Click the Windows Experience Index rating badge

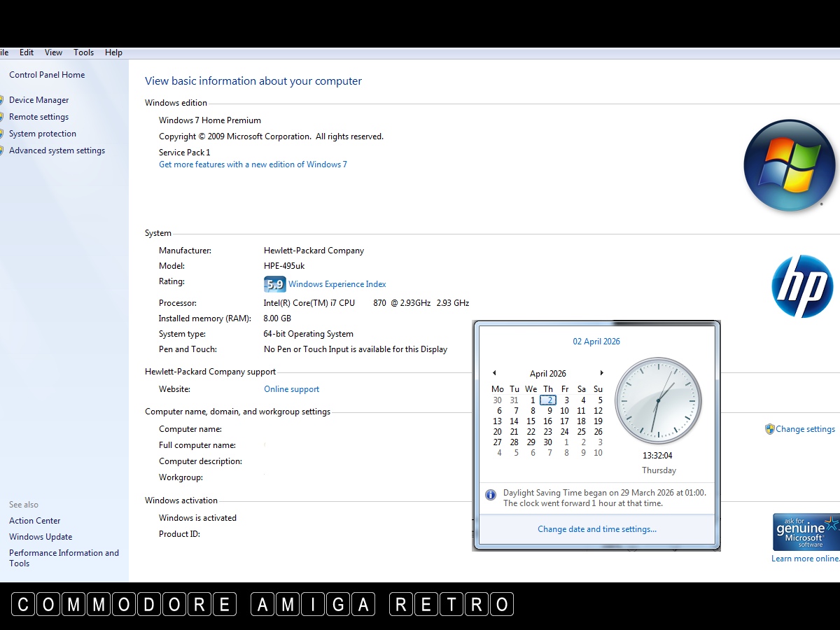[x=274, y=284]
